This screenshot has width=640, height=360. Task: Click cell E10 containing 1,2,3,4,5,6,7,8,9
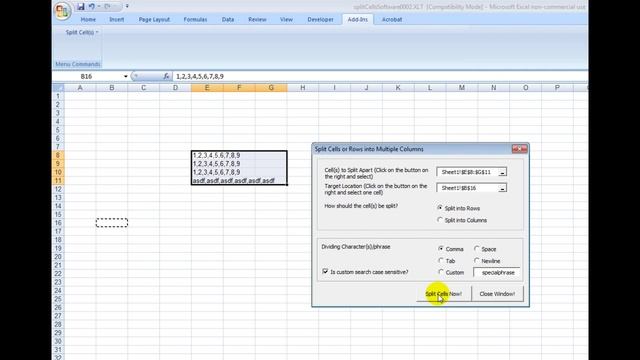[207, 172]
